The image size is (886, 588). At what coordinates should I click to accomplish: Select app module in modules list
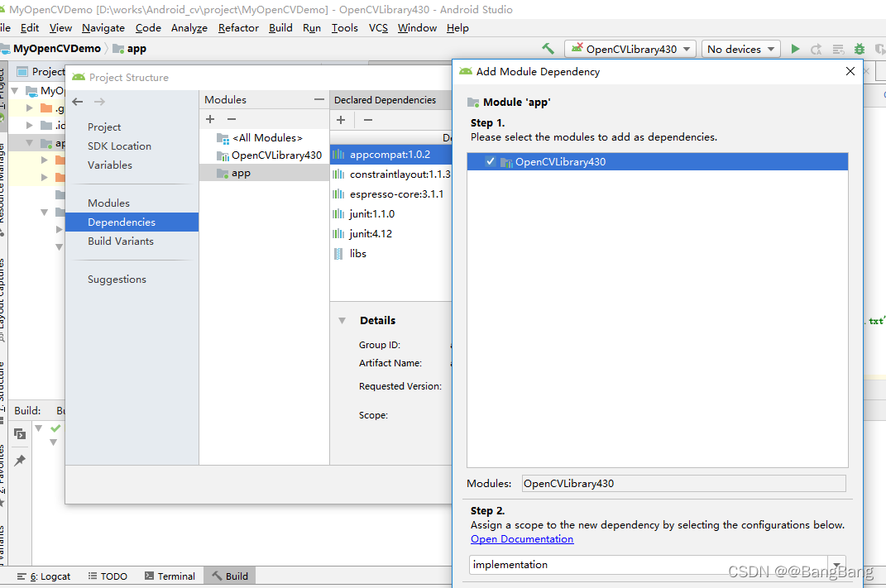coord(265,173)
